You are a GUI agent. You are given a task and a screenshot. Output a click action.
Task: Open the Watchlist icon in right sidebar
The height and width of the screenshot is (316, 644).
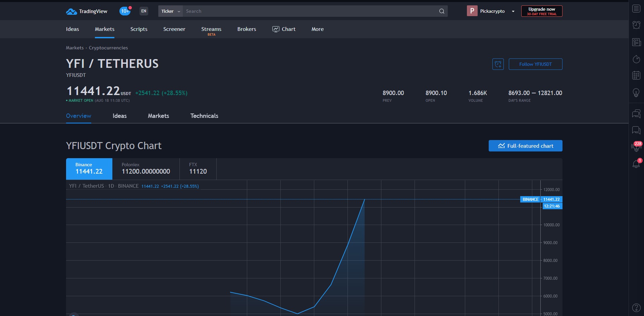[636, 9]
